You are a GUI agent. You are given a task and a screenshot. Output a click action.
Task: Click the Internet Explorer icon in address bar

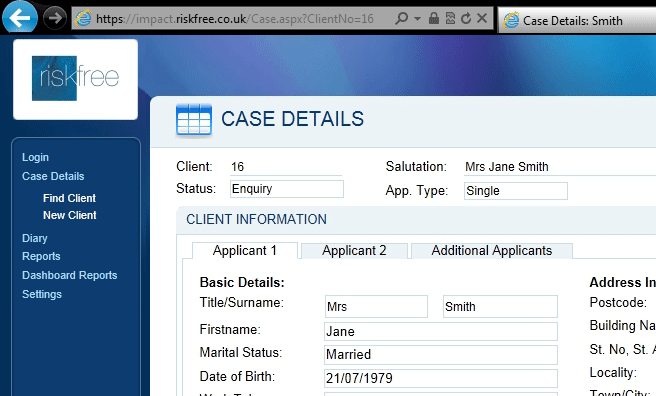pyautogui.click(x=83, y=18)
